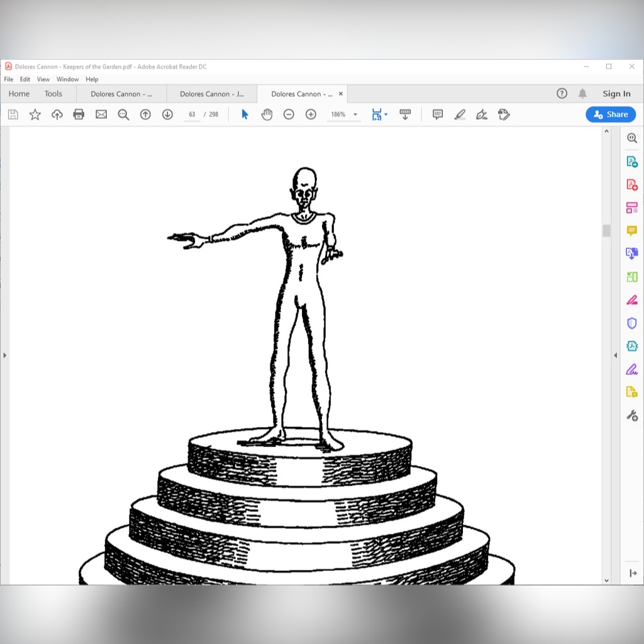Click the Stamp tool icon
The height and width of the screenshot is (644, 644).
pyautogui.click(x=504, y=114)
